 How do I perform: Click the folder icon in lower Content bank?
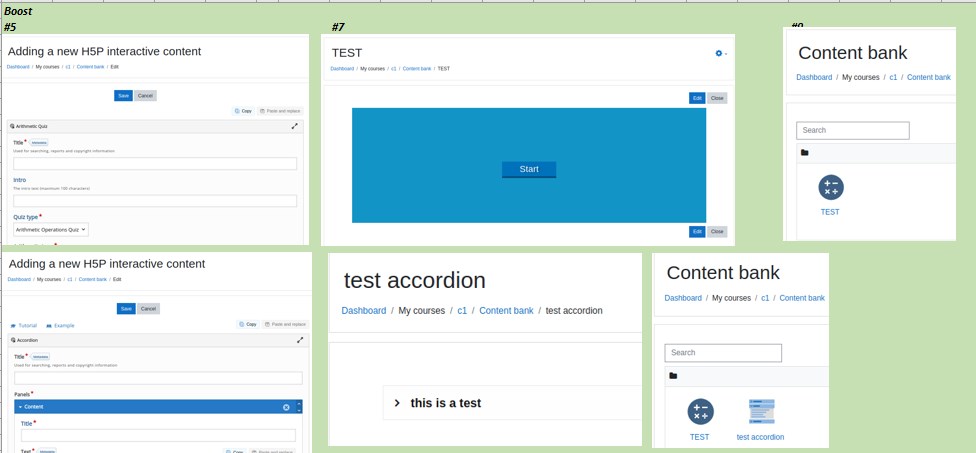click(x=672, y=376)
